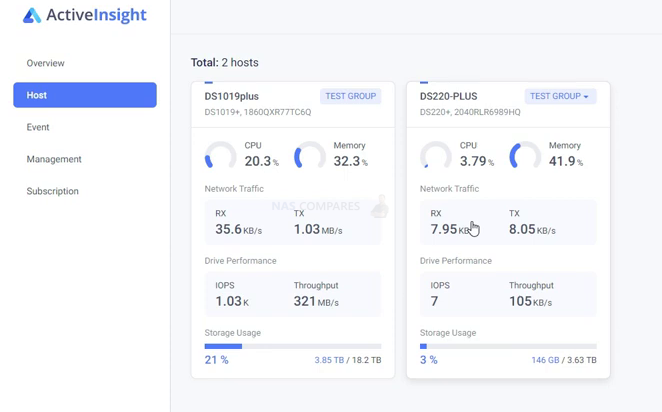662x412 pixels.
Task: Click Drive Performance label on DS220-PLUS card
Action: 456,261
